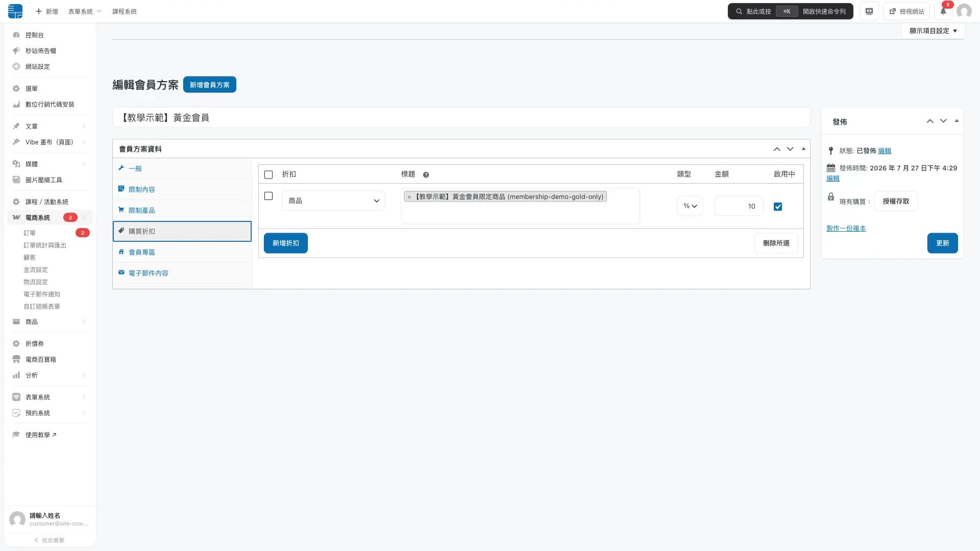Click the product search box in 標題

coord(520,206)
